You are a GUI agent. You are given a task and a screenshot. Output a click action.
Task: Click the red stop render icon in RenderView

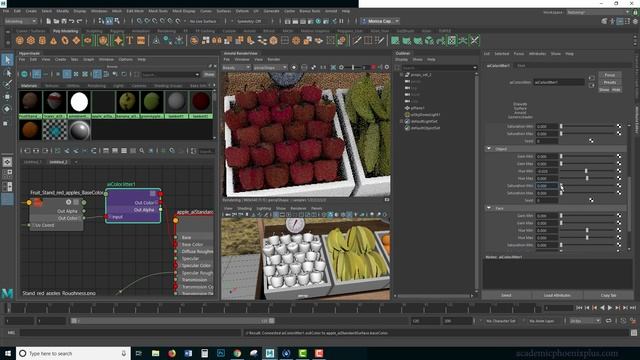pos(373,67)
